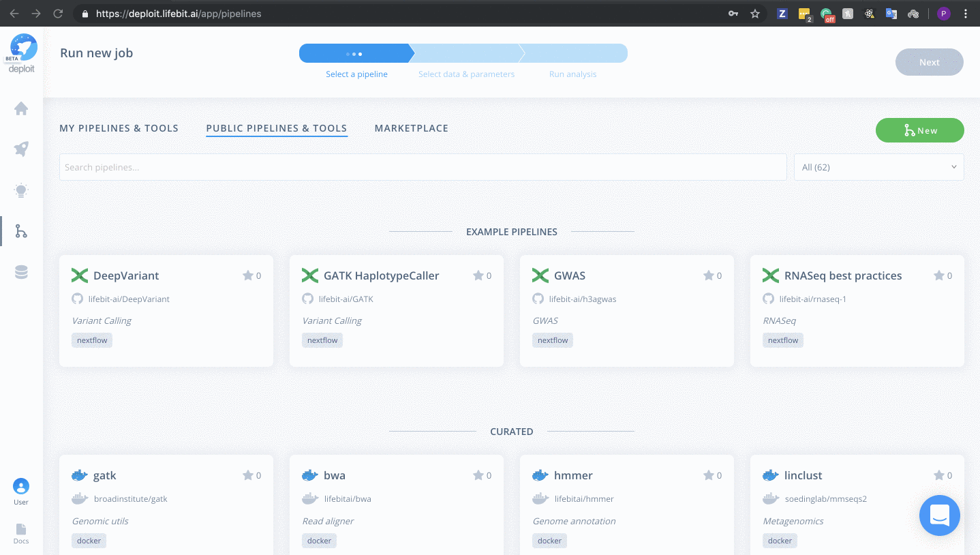Switch to My Pipelines & Tools tab
Image resolution: width=980 pixels, height=555 pixels.
[119, 128]
